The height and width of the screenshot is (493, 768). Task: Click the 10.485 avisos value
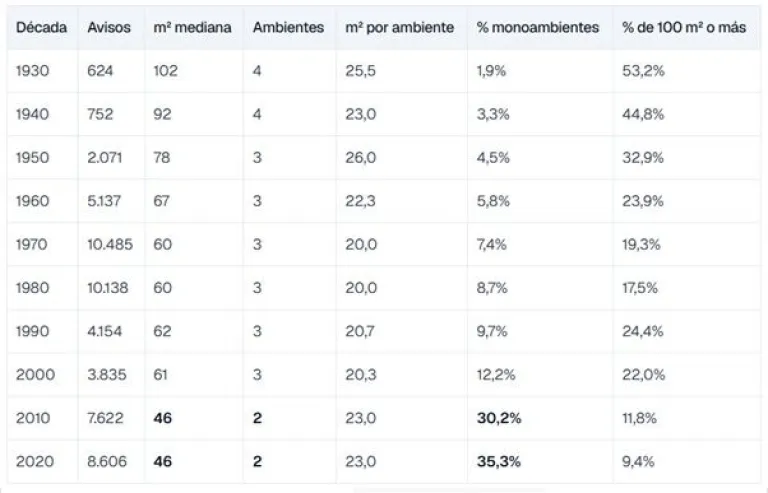click(x=110, y=244)
